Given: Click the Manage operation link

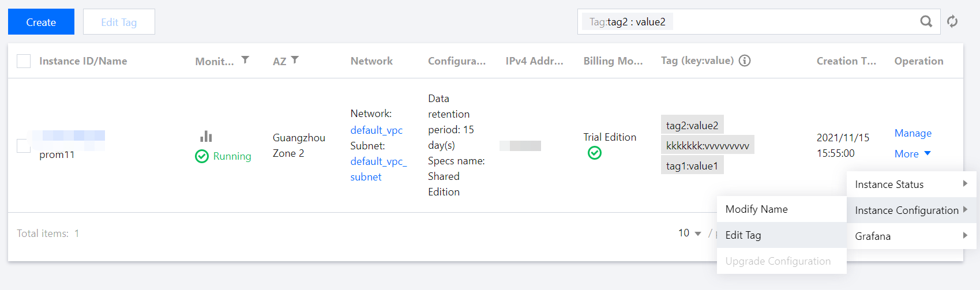Looking at the screenshot, I should click(x=913, y=133).
